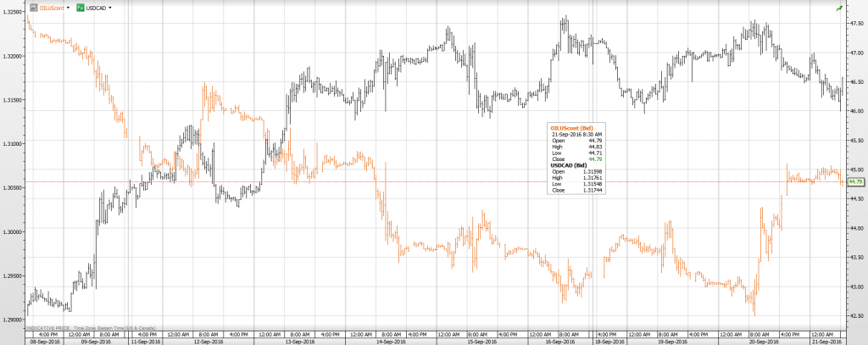
Task: Select the USDCAD series label
Action: [x=97, y=8]
